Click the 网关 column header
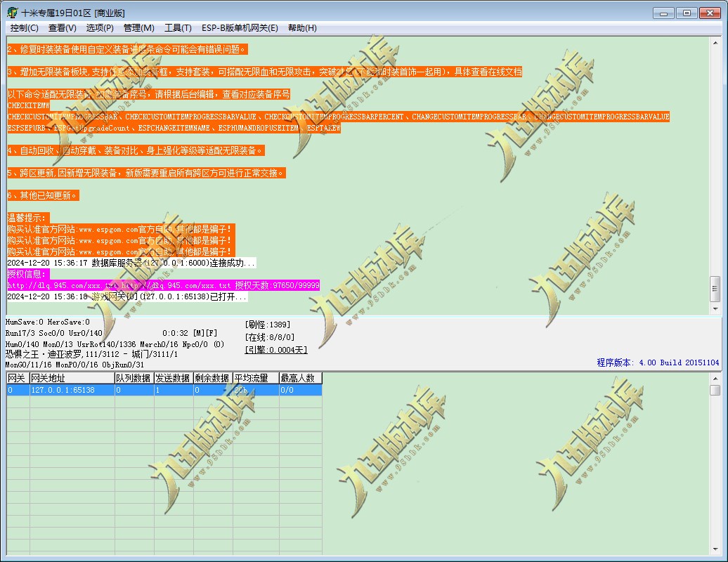The width and height of the screenshot is (728, 562). tap(18, 378)
